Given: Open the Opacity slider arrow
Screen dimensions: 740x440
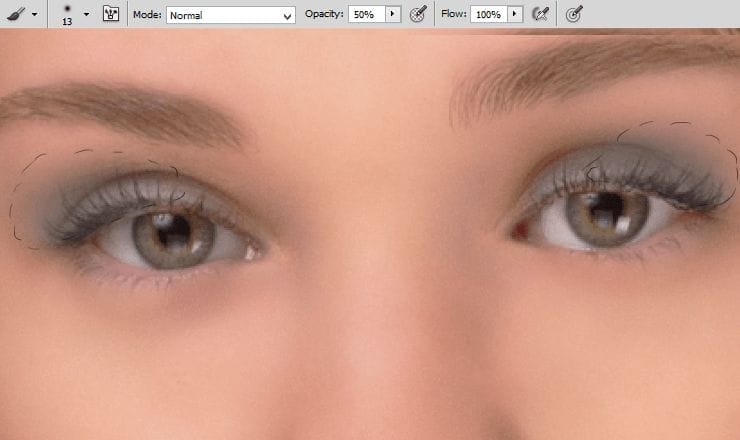Looking at the screenshot, I should (393, 15).
